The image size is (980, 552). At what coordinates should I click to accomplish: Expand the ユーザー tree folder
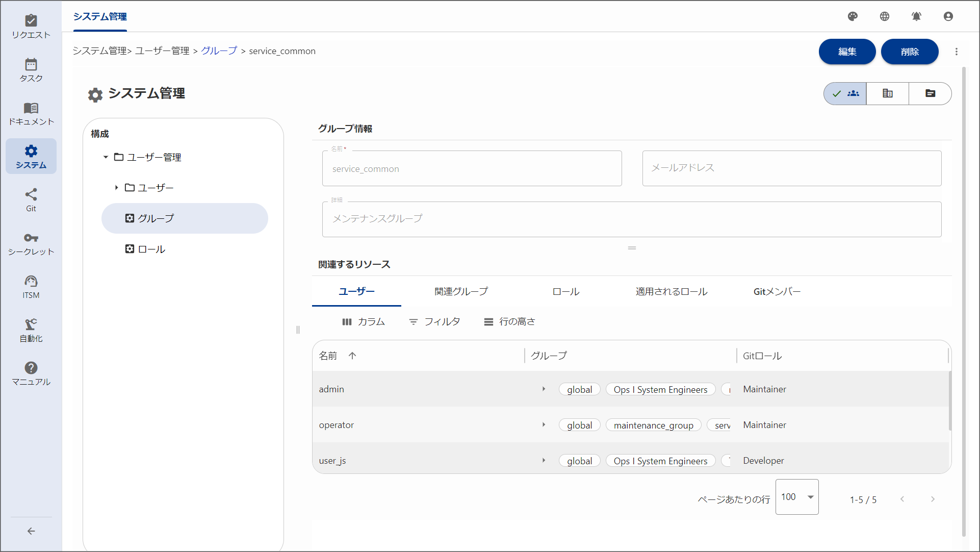coord(116,188)
